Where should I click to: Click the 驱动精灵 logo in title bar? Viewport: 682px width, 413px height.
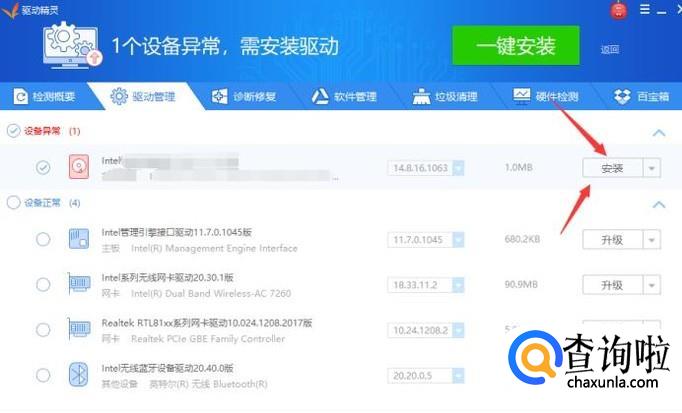coord(10,10)
